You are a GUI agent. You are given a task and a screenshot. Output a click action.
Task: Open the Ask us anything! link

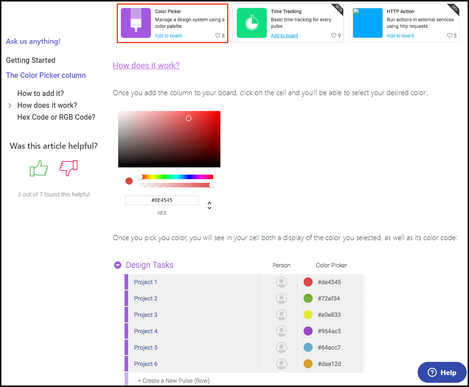[x=33, y=41]
